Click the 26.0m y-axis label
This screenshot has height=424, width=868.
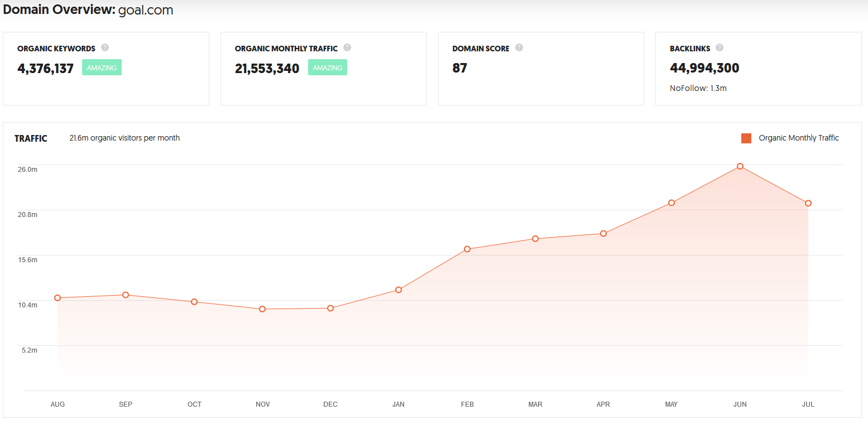(x=27, y=170)
